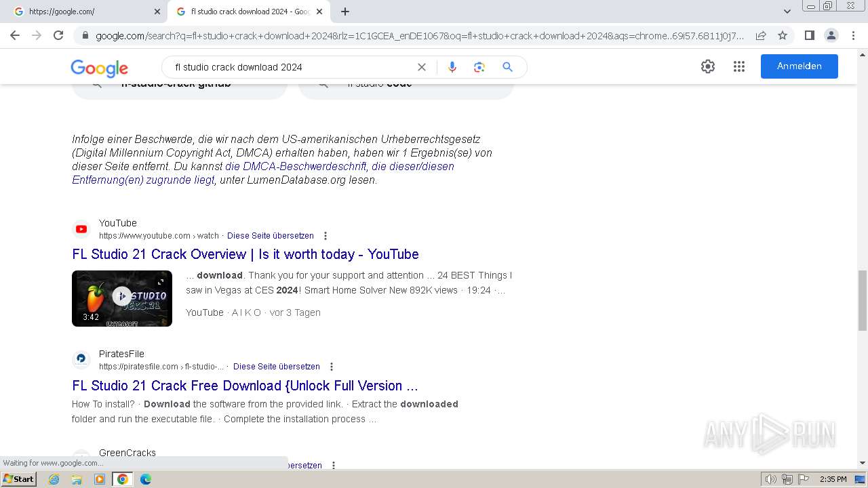Expand the tab search dropdown arrow

click(787, 12)
